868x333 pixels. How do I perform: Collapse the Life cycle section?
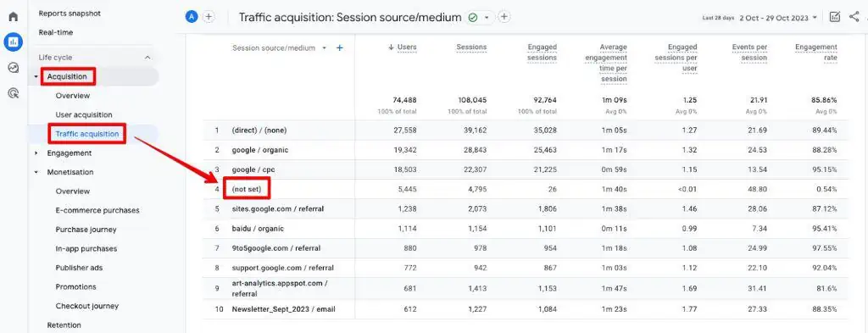coord(147,58)
